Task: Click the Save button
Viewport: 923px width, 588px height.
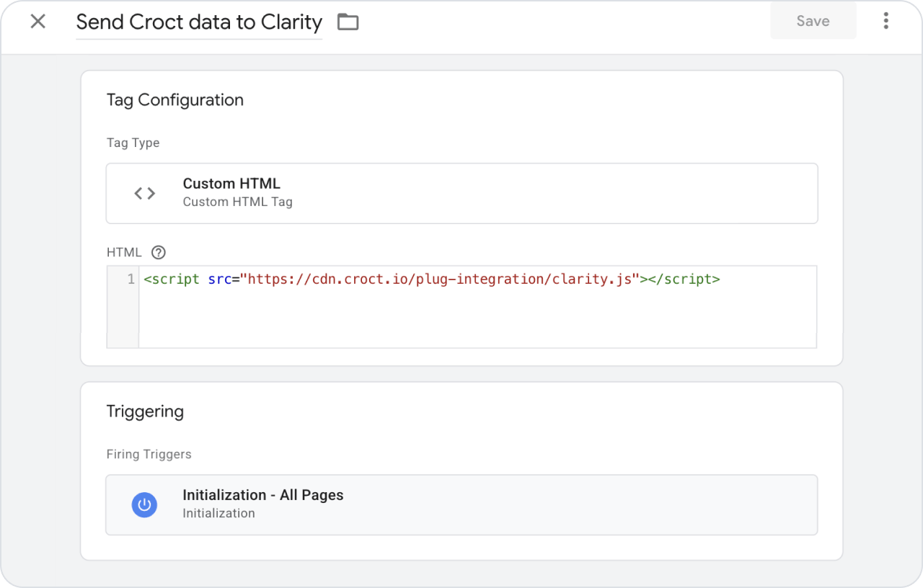Action: pyautogui.click(x=813, y=21)
